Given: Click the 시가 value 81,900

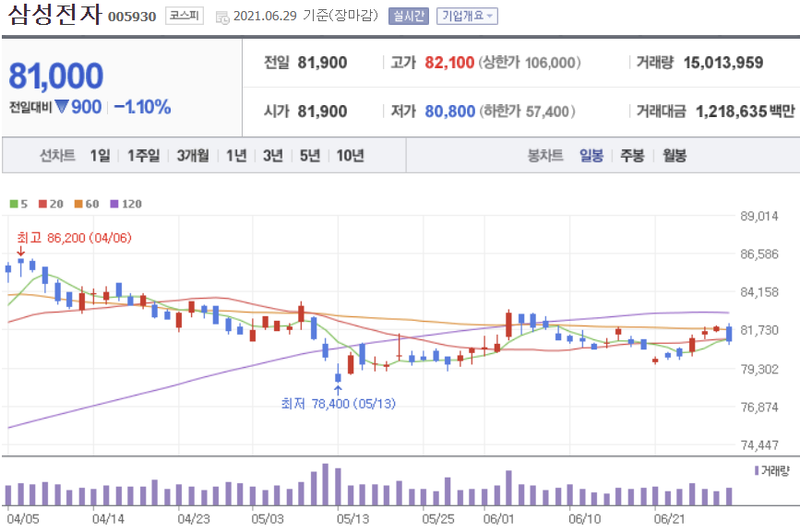Looking at the screenshot, I should [322, 111].
